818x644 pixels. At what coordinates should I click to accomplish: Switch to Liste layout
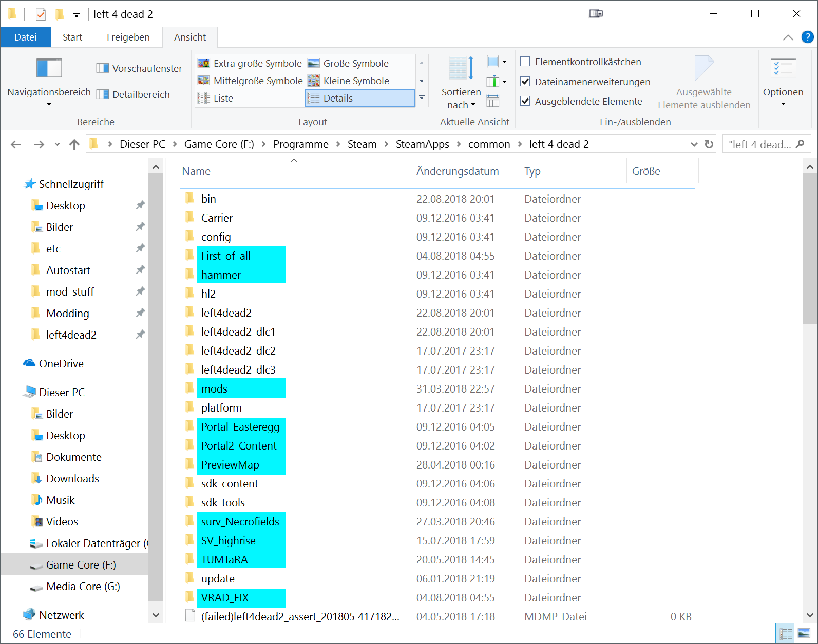216,98
